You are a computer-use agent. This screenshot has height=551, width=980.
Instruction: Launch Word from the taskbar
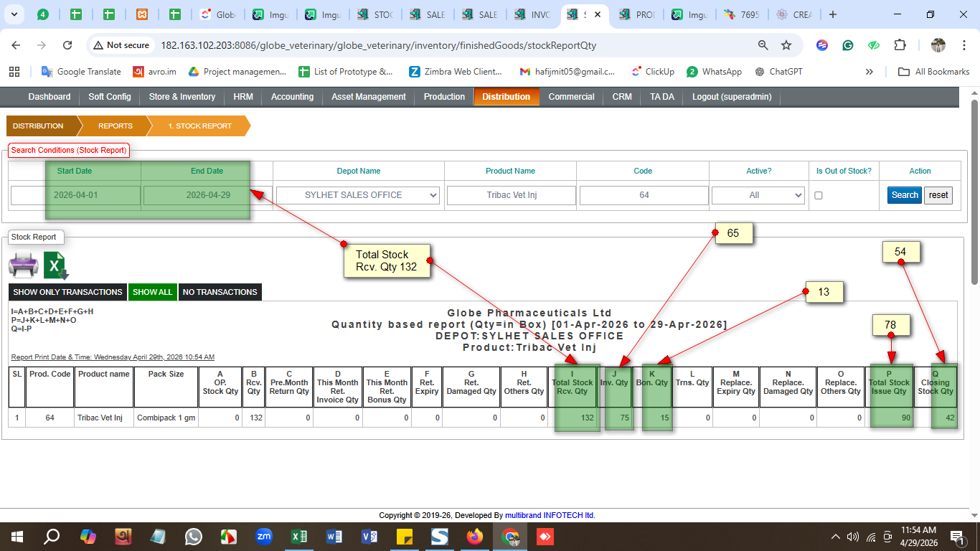334,537
